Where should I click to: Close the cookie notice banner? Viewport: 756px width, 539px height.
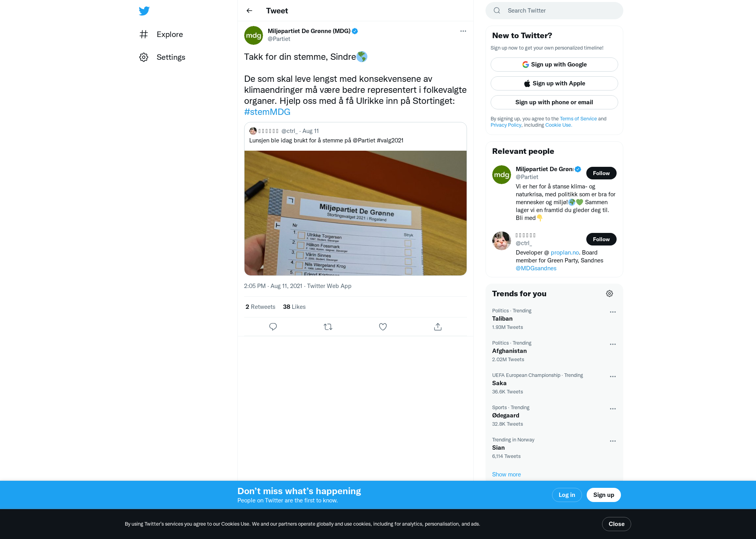click(x=616, y=524)
